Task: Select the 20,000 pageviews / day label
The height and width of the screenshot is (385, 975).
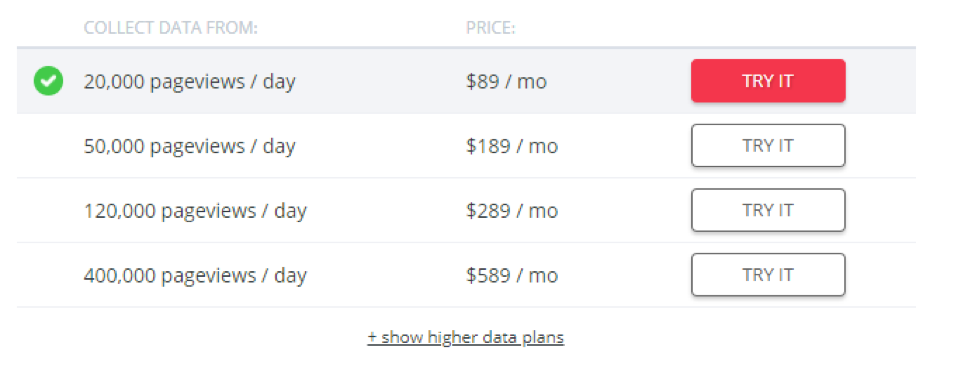Action: 190,81
